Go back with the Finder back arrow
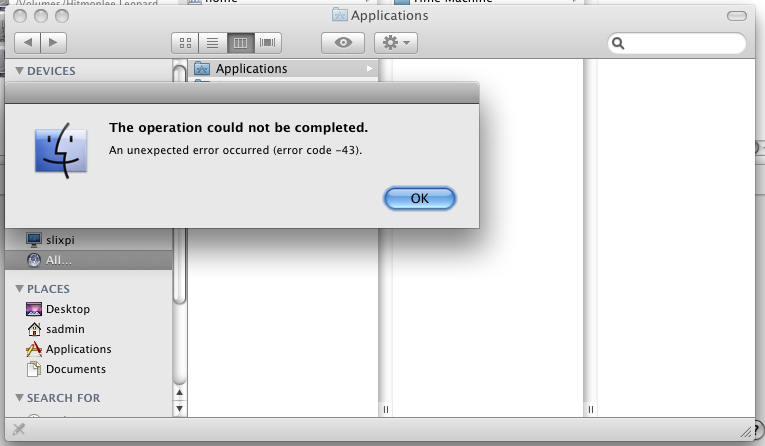 tap(28, 42)
